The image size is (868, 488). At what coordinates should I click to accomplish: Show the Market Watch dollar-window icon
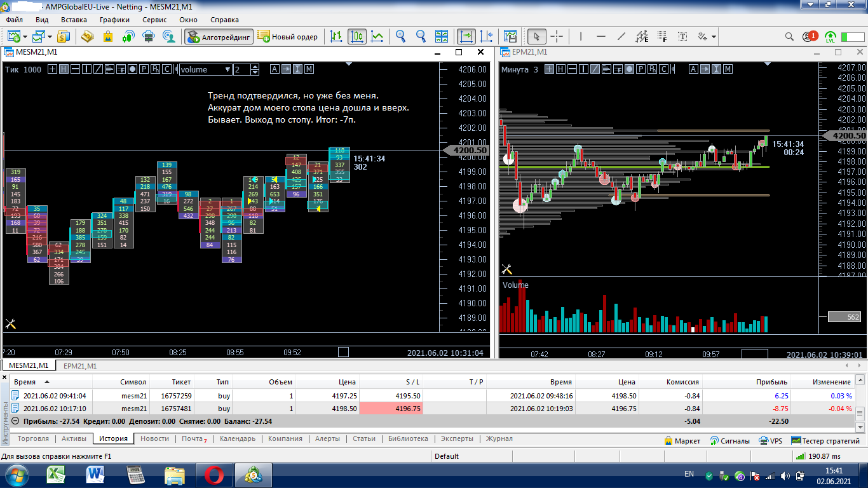64,36
